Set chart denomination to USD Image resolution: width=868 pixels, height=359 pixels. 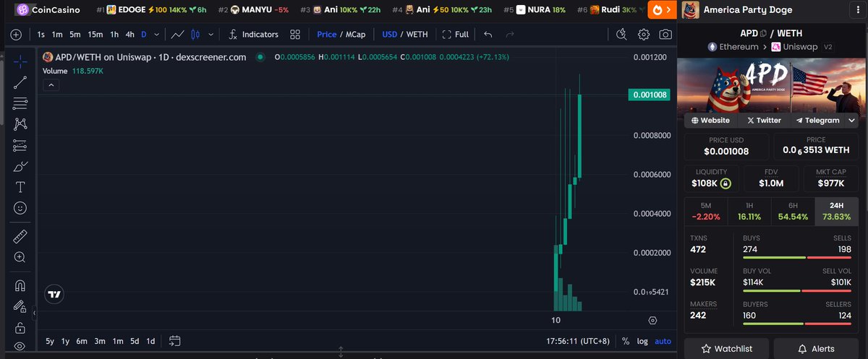(390, 34)
